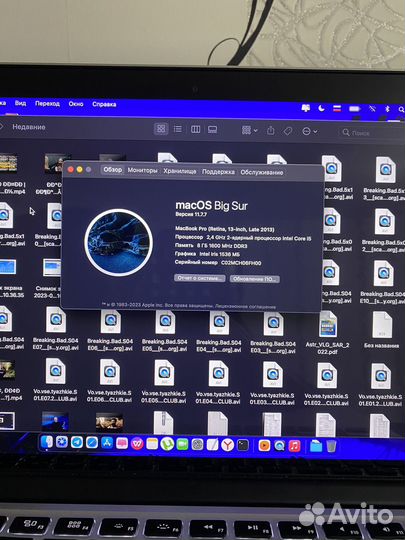405x540 pixels.
Task: Open TextEdit from the Dock
Action: click(x=212, y=445)
